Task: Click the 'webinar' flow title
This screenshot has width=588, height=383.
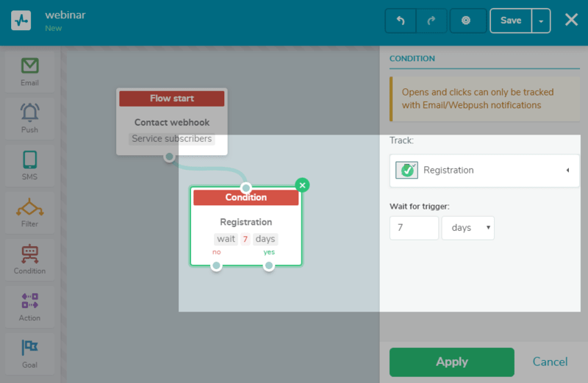Action: tap(65, 15)
